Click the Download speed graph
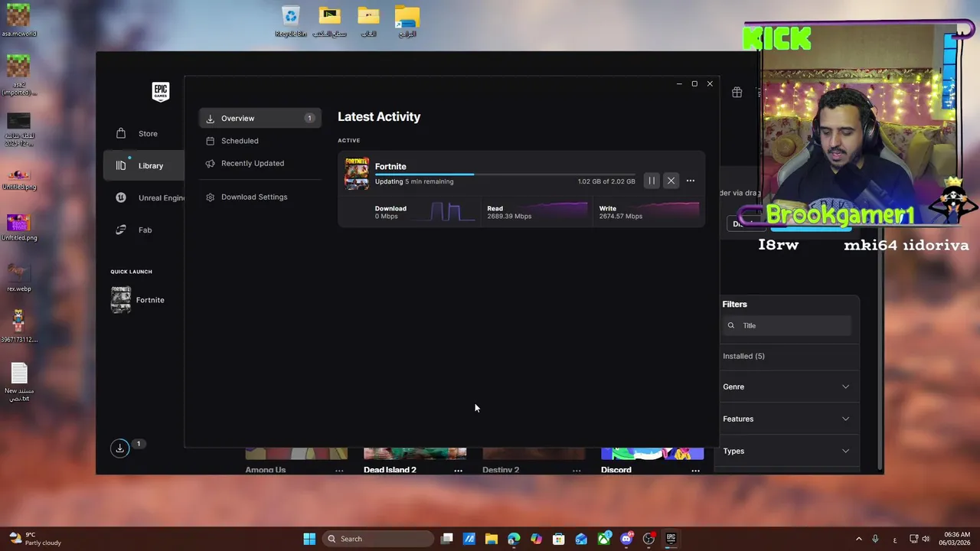Screen dimensions: 980x551 coord(452,212)
